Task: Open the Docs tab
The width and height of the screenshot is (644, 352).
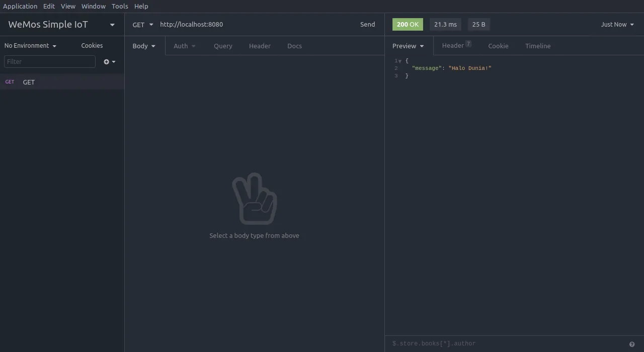Action: click(294, 46)
